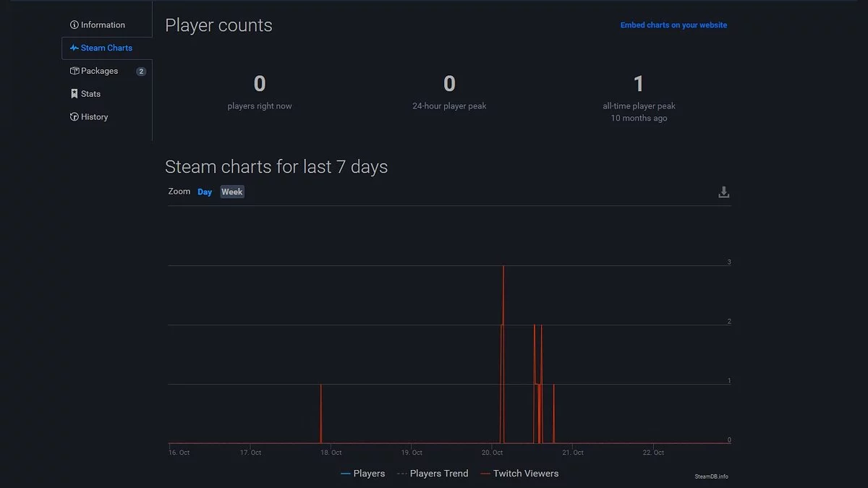The image size is (868, 488).
Task: Open the Packages sidebar tab
Action: (x=106, y=71)
